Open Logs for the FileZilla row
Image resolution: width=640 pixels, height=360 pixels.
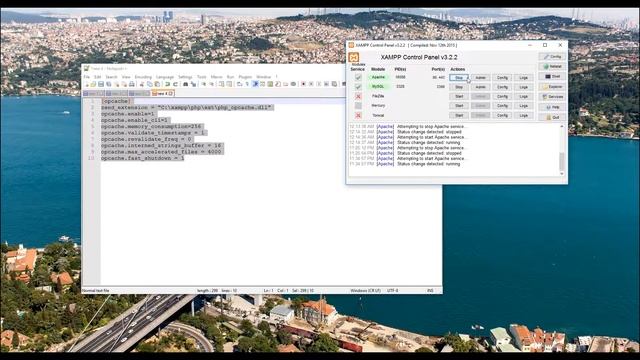(524, 96)
